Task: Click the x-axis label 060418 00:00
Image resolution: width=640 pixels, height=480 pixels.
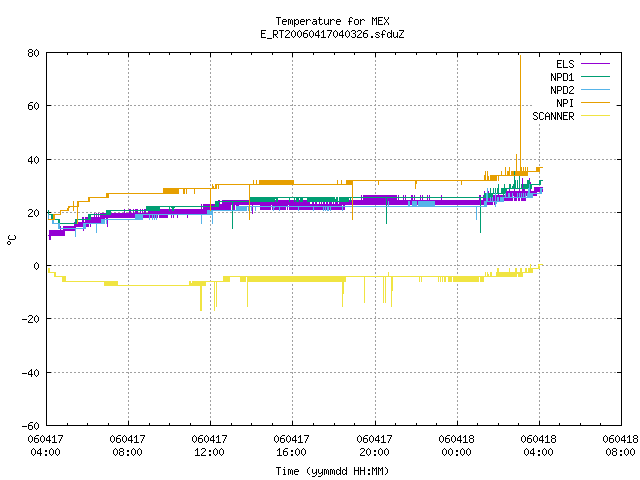Action: coord(456,446)
